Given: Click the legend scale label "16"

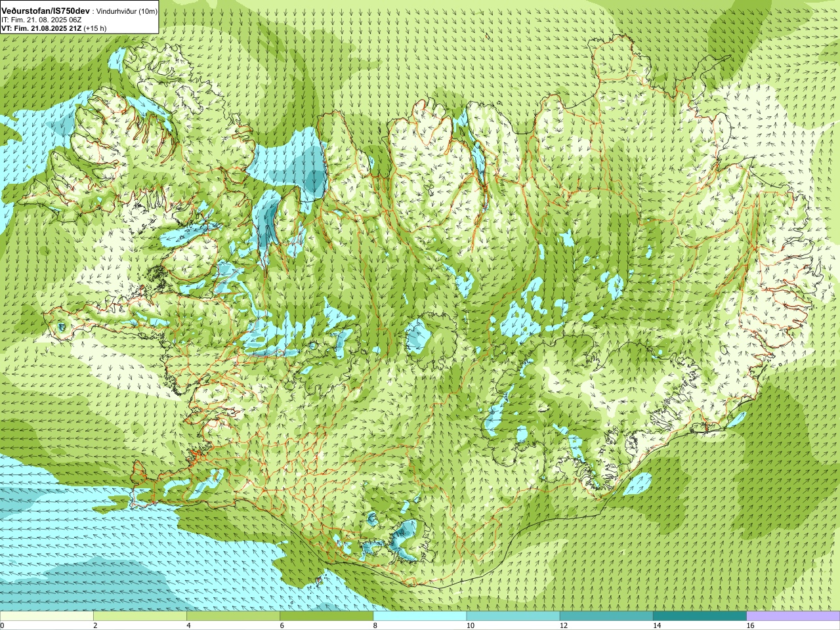Looking at the screenshot, I should pyautogui.click(x=750, y=625).
